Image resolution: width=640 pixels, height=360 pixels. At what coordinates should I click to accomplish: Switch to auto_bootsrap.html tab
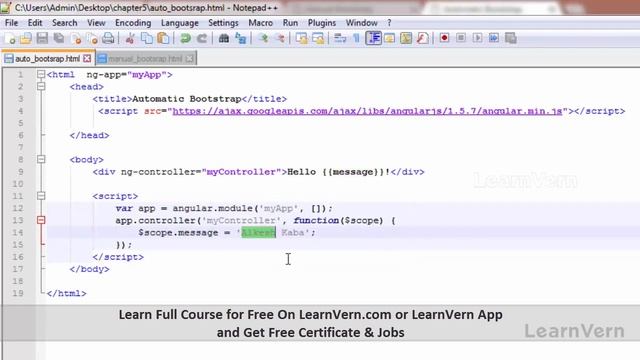(x=47, y=59)
